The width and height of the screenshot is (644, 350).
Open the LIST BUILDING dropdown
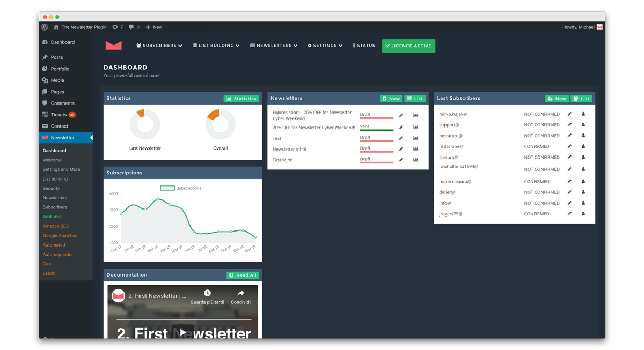pos(215,46)
